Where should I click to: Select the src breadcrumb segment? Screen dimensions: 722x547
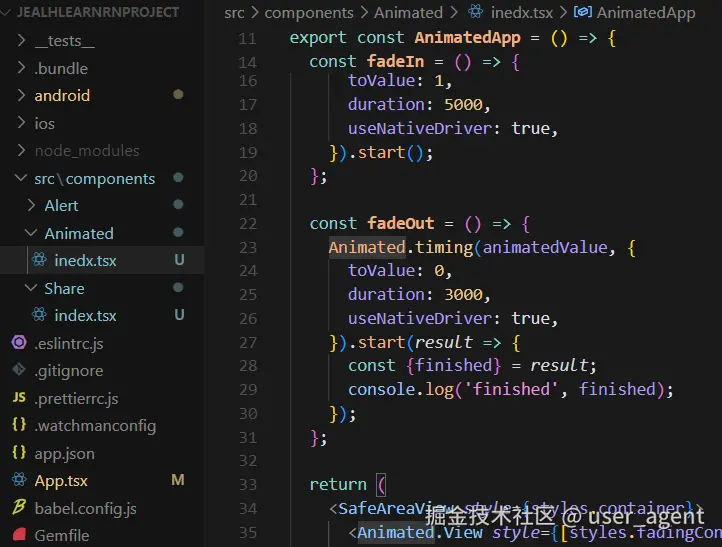point(234,13)
